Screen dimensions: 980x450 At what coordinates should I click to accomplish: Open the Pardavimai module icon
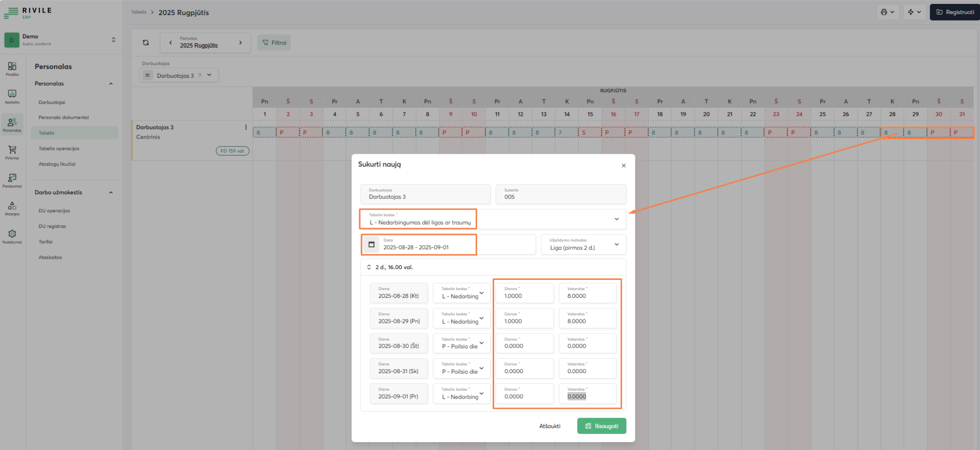click(x=11, y=179)
